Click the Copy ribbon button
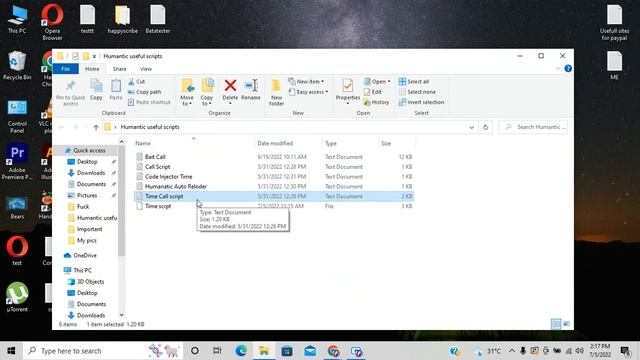640x360 pixels. click(x=96, y=90)
